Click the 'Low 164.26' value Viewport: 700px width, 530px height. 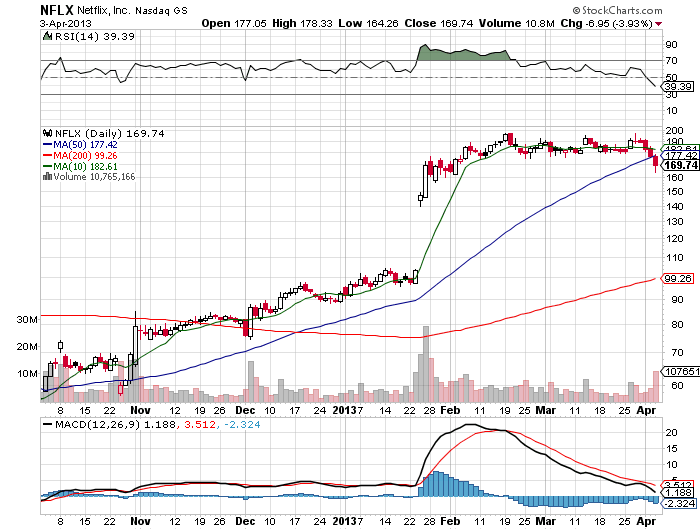(x=368, y=23)
